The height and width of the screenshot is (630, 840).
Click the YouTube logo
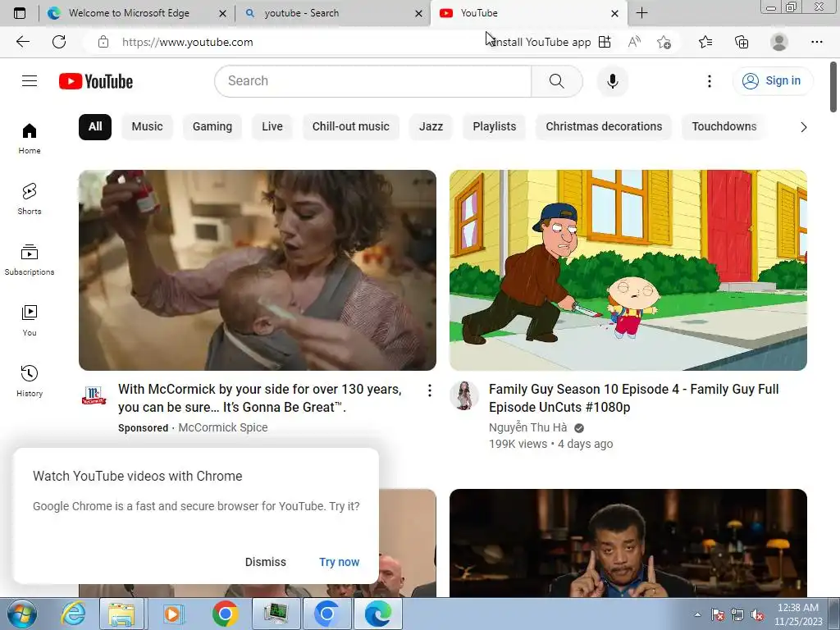tap(96, 81)
